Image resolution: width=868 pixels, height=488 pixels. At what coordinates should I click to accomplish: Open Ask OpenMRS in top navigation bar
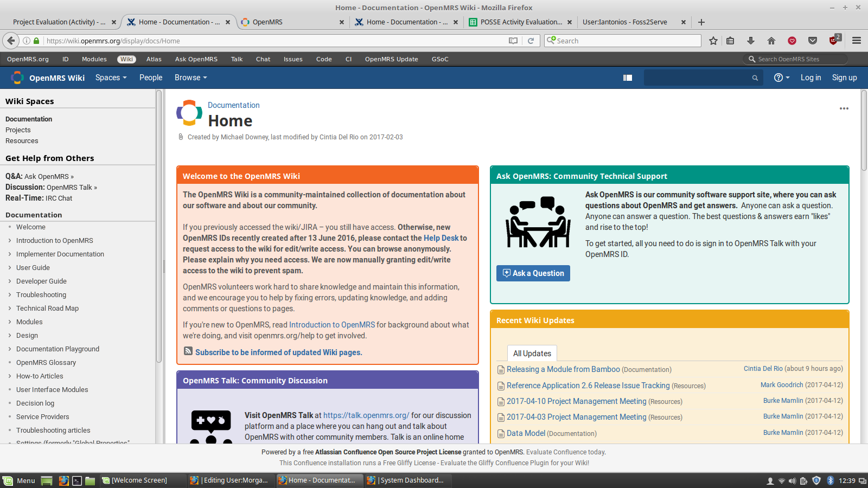point(196,59)
